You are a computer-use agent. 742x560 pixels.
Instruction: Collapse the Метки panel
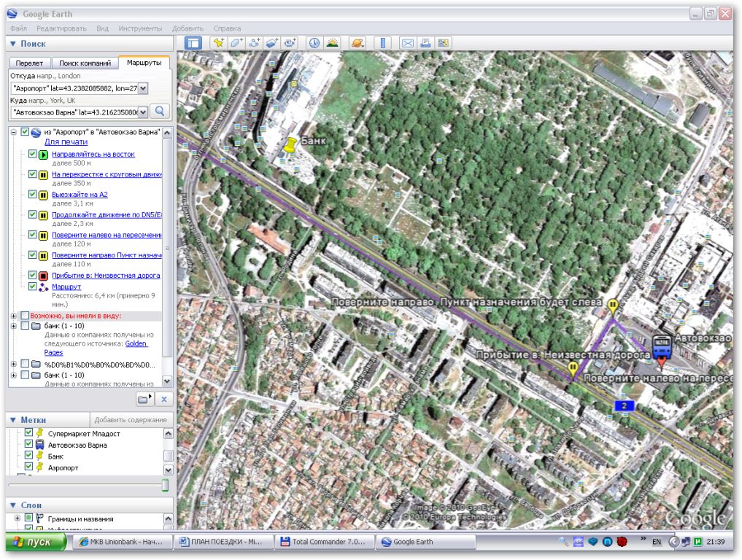click(13, 419)
